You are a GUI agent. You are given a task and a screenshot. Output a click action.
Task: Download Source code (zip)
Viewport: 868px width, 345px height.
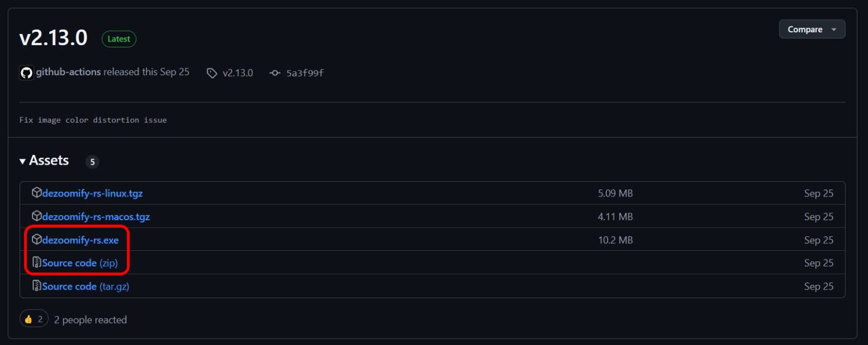(80, 263)
